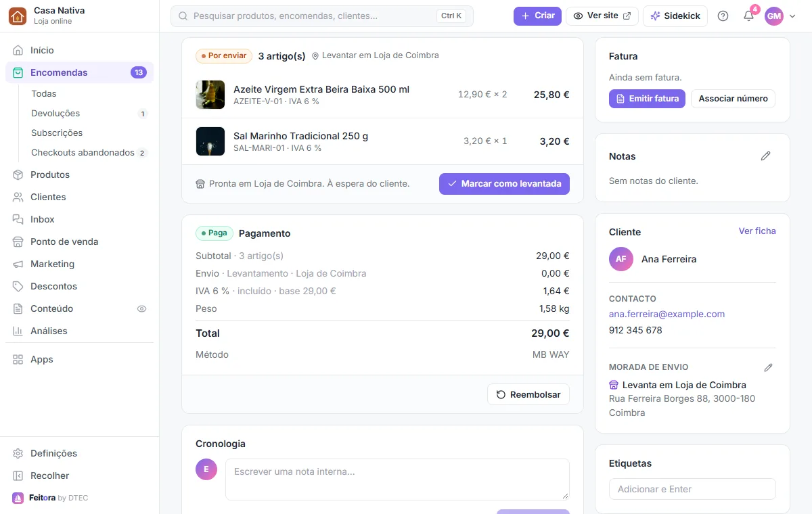Focus the product search field
The image size is (812, 514).
coord(322,16)
